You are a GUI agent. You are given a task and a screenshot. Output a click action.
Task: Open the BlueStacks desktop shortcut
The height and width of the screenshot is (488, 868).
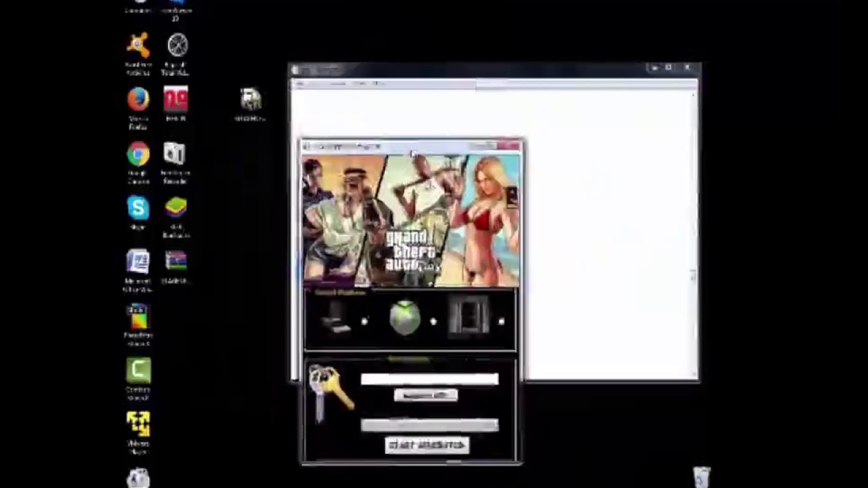[176, 208]
